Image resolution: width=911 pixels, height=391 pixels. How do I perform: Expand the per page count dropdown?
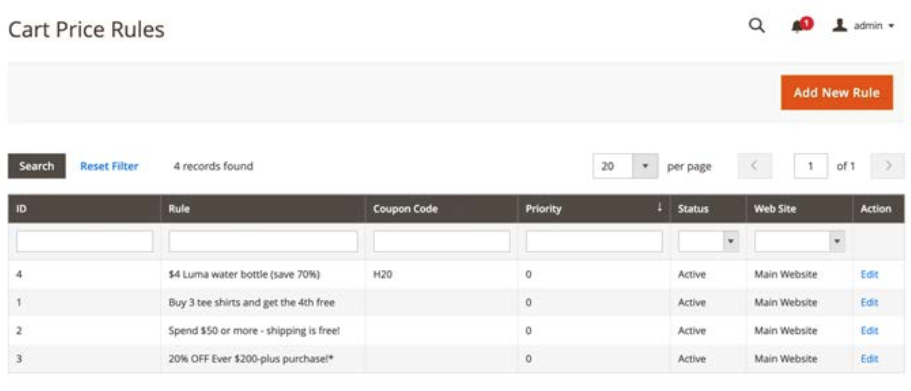[645, 166]
